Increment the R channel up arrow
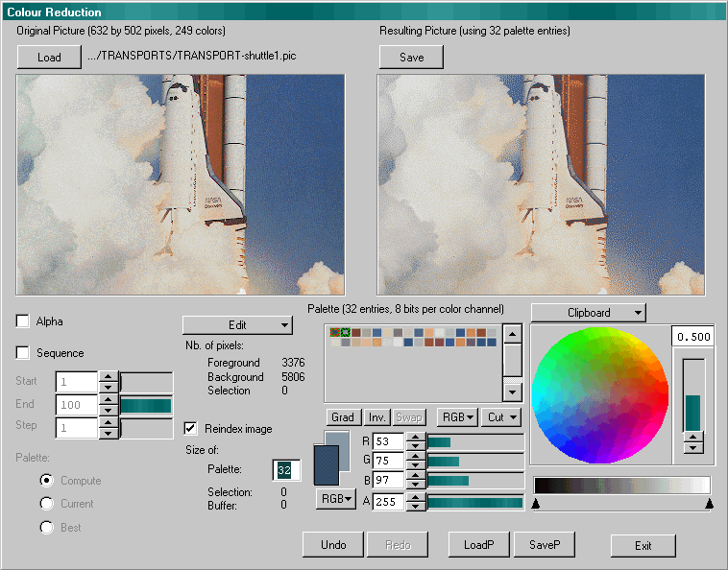This screenshot has height=570, width=728. point(416,437)
